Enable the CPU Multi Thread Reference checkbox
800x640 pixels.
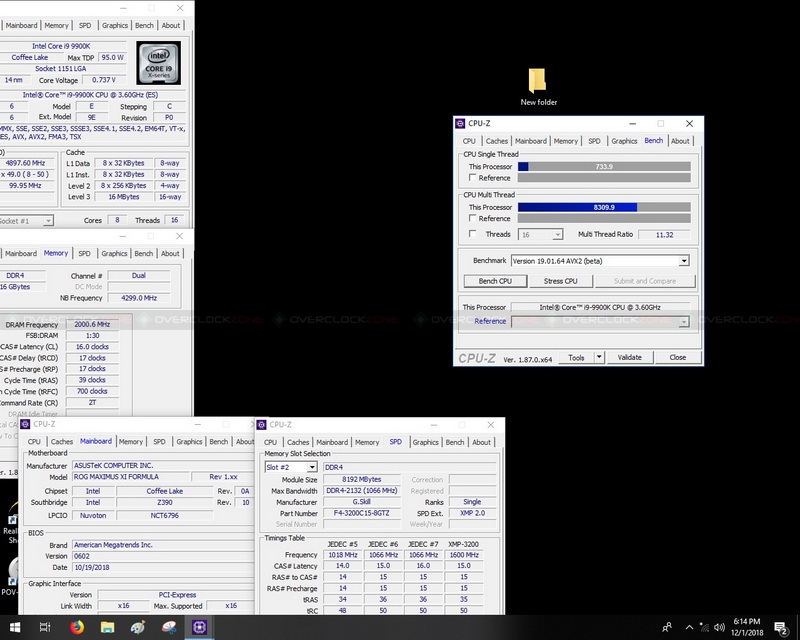tap(473, 218)
